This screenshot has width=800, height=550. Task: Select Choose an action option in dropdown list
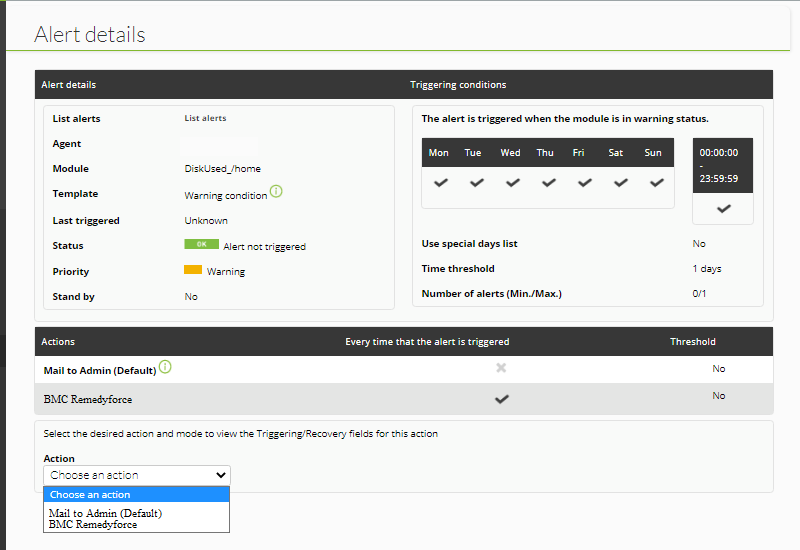pyautogui.click(x=137, y=494)
